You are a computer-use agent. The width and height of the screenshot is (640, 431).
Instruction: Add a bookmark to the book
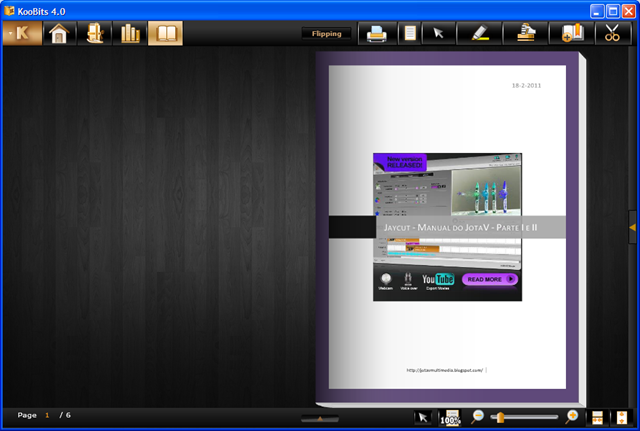coord(572,33)
